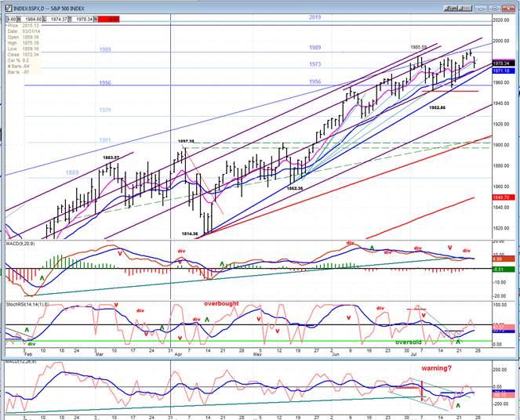520x420 pixels.
Task: Click the chart window icon in title bar
Action: coord(9,9)
